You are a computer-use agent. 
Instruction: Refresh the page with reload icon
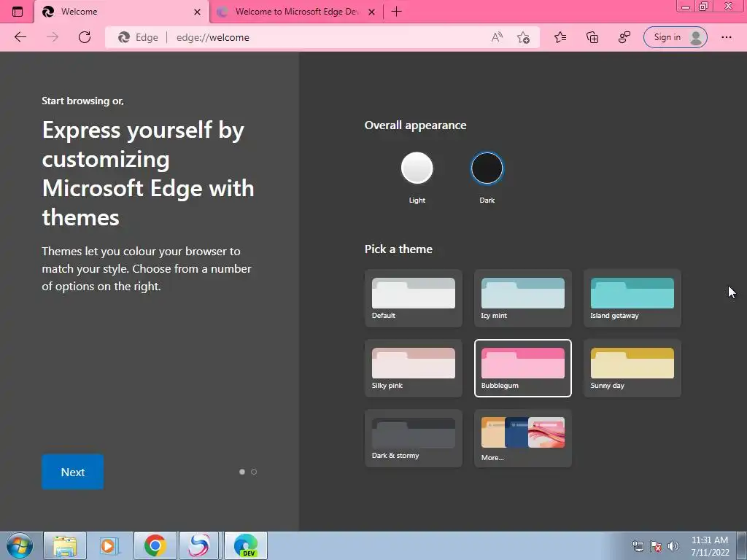tap(85, 37)
